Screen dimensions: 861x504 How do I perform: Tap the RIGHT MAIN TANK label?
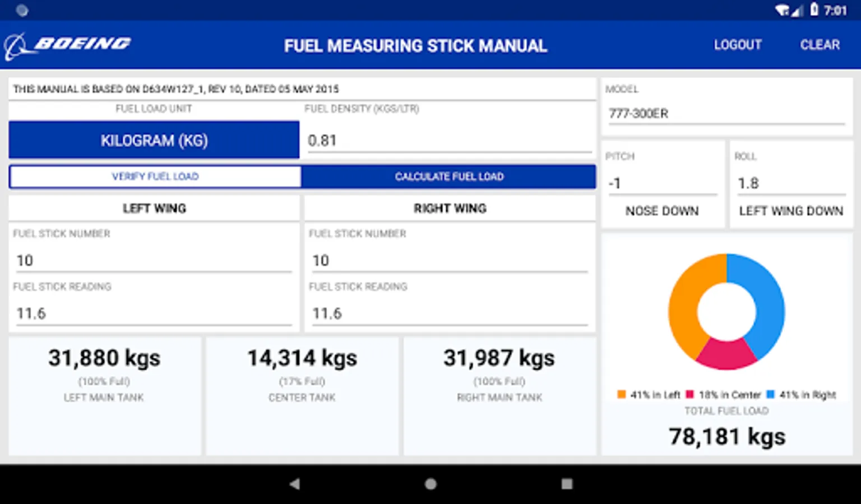[x=499, y=398]
